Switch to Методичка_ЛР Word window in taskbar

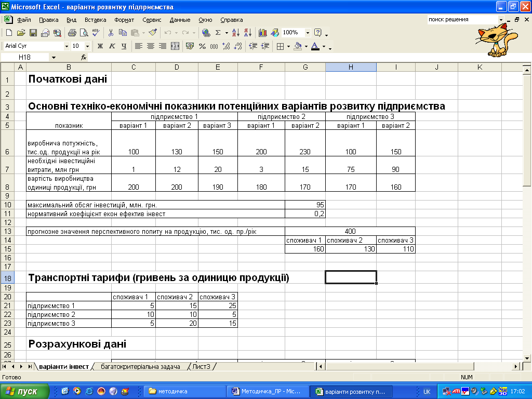pos(268,392)
